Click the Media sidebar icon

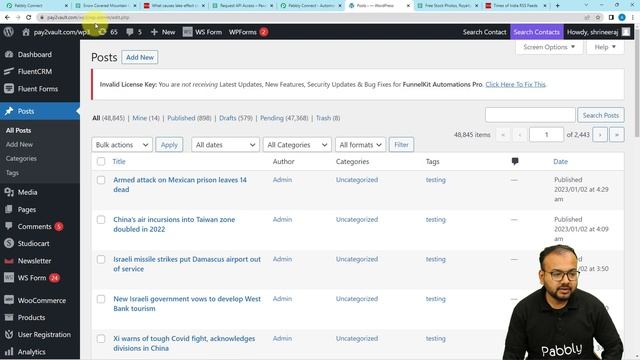tap(9, 192)
